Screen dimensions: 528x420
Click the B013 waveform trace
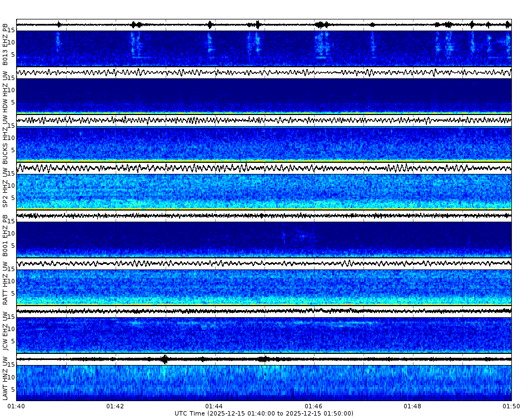(264, 23)
